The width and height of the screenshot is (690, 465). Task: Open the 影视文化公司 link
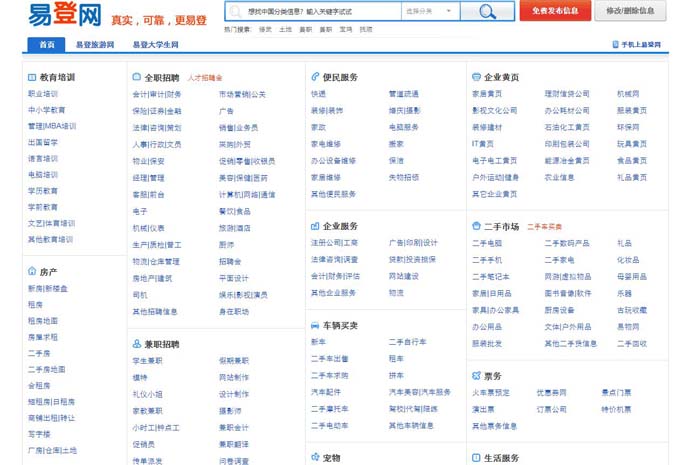click(494, 110)
